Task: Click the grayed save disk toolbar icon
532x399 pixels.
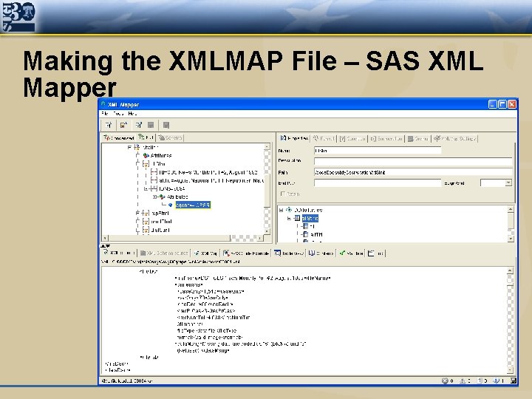Action: click(151, 125)
